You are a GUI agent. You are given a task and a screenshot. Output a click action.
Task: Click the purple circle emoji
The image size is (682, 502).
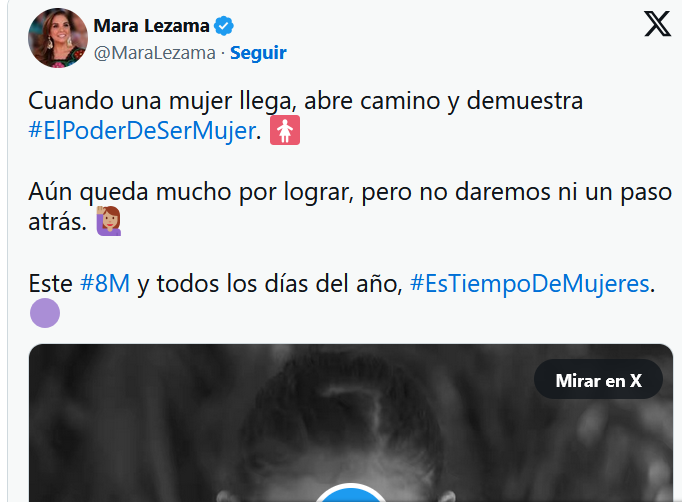click(45, 313)
